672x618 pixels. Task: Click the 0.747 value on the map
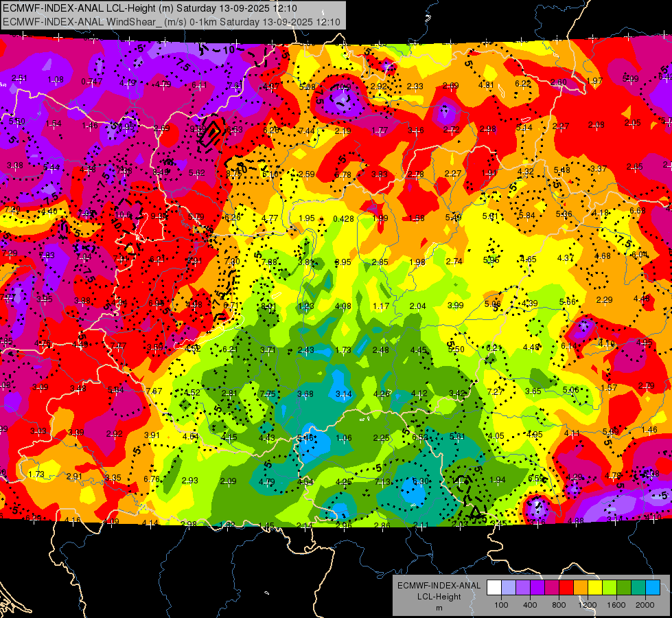[x=92, y=82]
